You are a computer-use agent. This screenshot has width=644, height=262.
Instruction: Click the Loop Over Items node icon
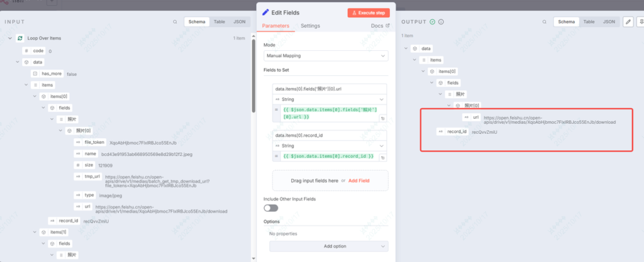pos(21,38)
